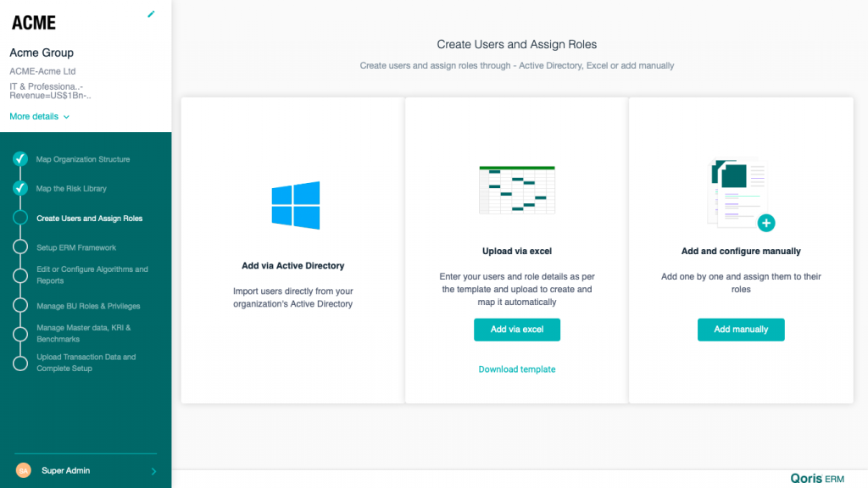
Task: Go to Setup ERM Framework step
Action: (x=76, y=248)
